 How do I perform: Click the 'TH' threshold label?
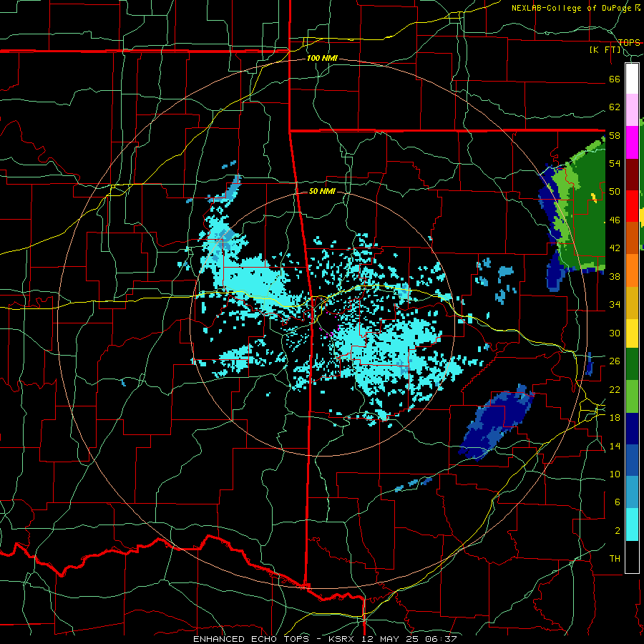tap(615, 559)
